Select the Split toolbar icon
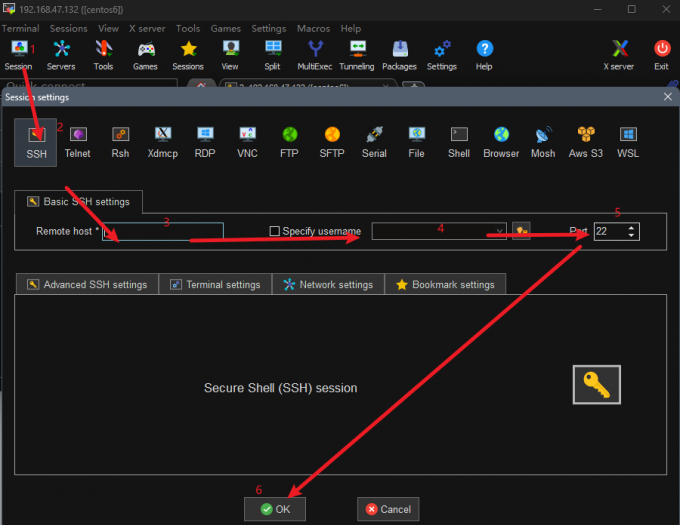This screenshot has height=525, width=680. click(272, 55)
